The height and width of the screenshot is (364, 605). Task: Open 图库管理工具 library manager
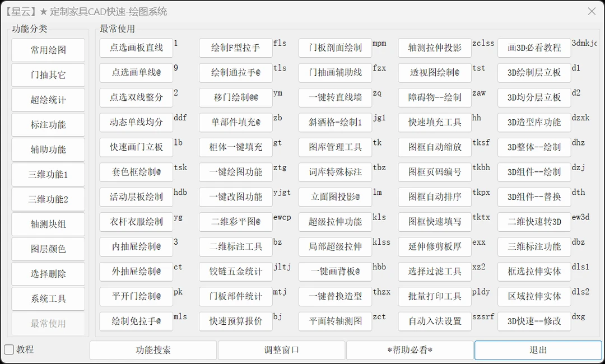pyautogui.click(x=335, y=147)
